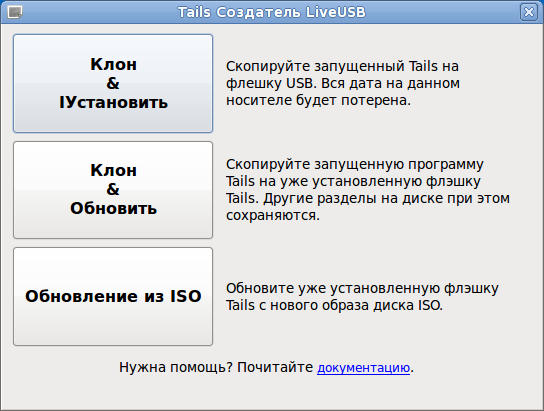Click the 'Tails Создатель LiveUSB' title bar

[x=272, y=12]
